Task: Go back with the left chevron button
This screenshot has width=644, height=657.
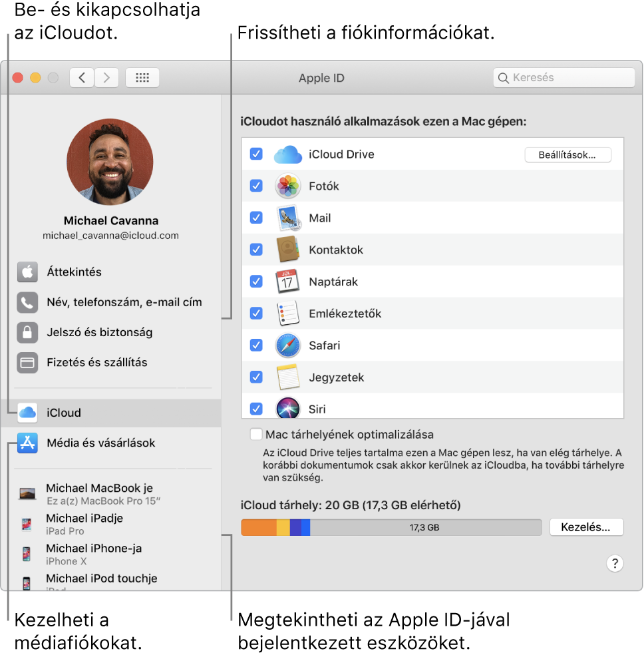Action: (x=82, y=77)
